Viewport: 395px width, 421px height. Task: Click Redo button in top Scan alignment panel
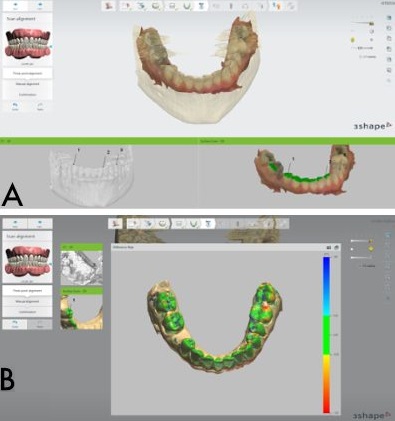(40, 106)
